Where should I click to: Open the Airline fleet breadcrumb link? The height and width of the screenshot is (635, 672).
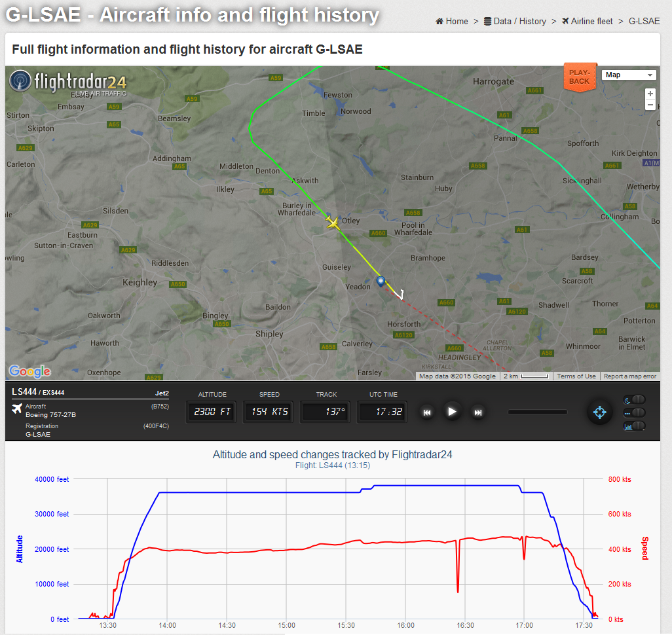point(587,21)
